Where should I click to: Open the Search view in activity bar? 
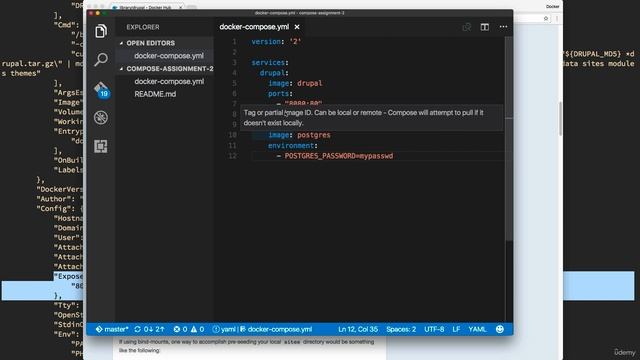click(x=101, y=60)
